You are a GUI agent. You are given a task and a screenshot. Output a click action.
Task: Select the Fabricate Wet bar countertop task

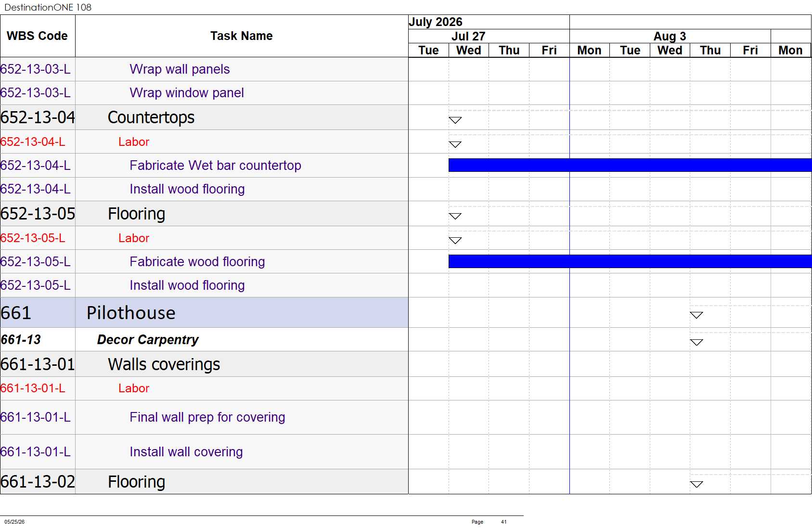[215, 166]
